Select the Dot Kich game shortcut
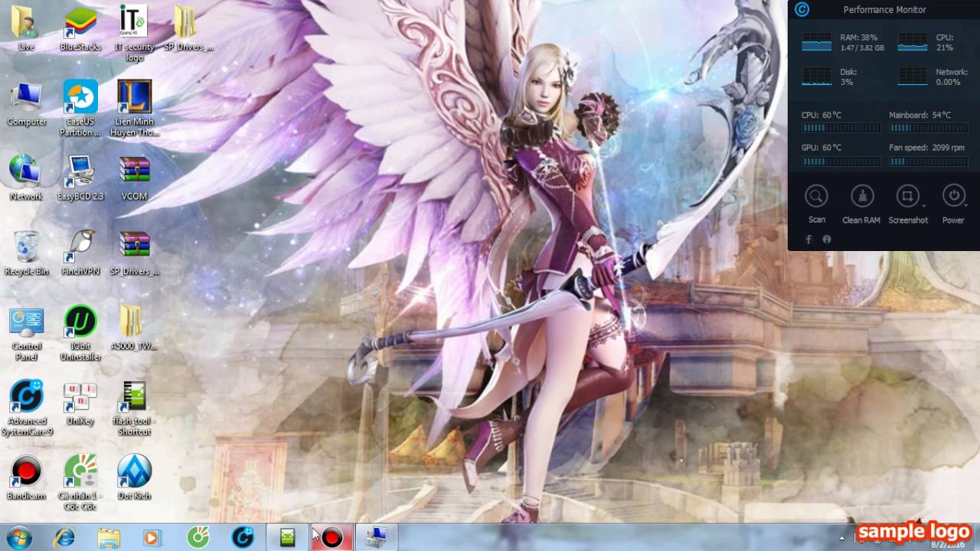The image size is (980, 551). click(x=134, y=478)
